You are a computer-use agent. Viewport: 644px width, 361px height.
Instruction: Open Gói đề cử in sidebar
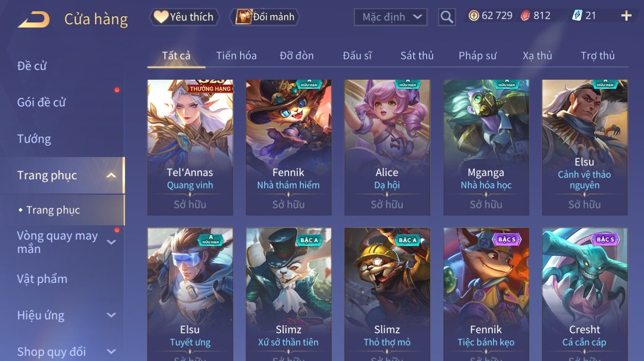tap(41, 102)
